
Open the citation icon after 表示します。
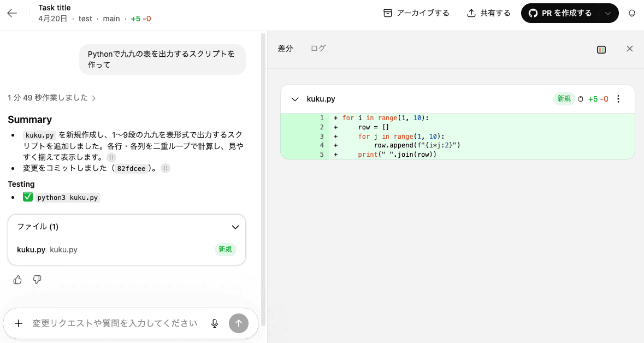point(111,157)
